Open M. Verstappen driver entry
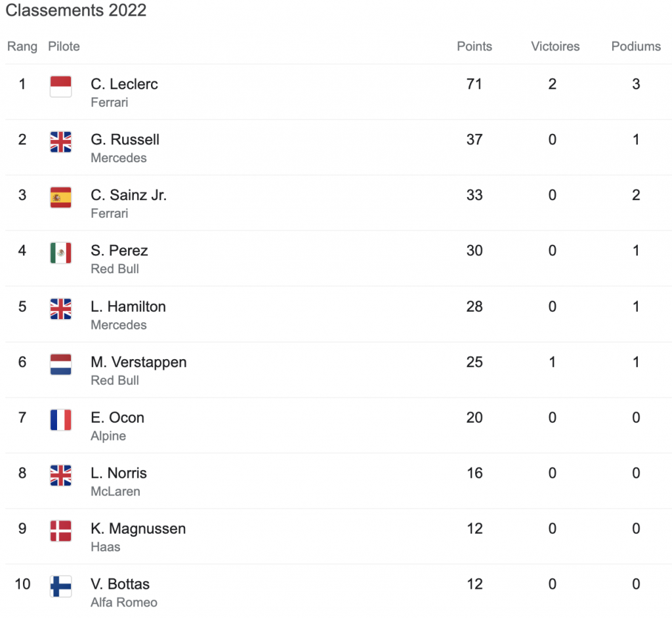Image resolution: width=672 pixels, height=619 pixels. point(138,362)
